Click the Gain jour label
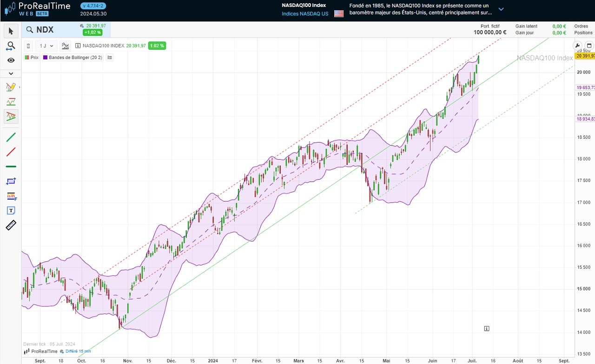 (524, 32)
